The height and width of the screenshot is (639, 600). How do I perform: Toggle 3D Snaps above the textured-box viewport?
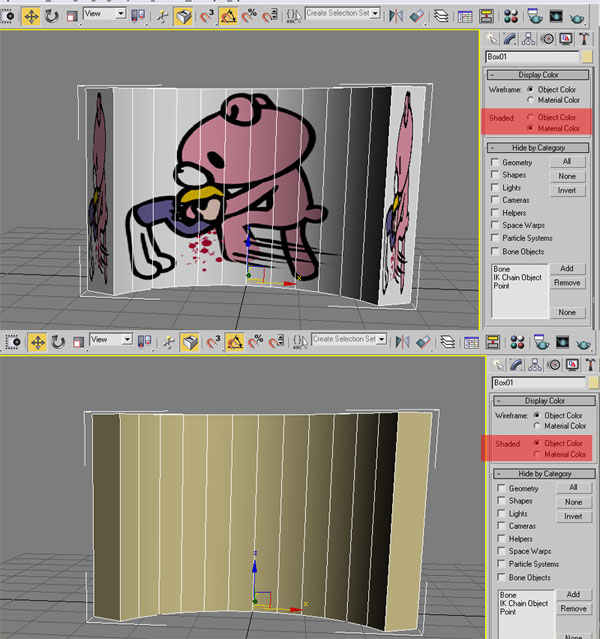coord(207,16)
